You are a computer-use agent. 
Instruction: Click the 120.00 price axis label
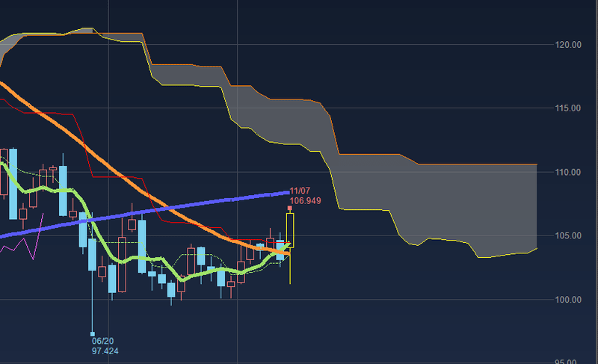tap(568, 45)
